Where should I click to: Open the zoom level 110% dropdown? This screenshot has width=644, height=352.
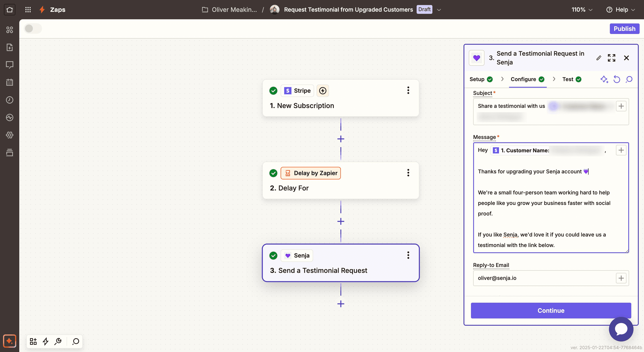tap(582, 10)
